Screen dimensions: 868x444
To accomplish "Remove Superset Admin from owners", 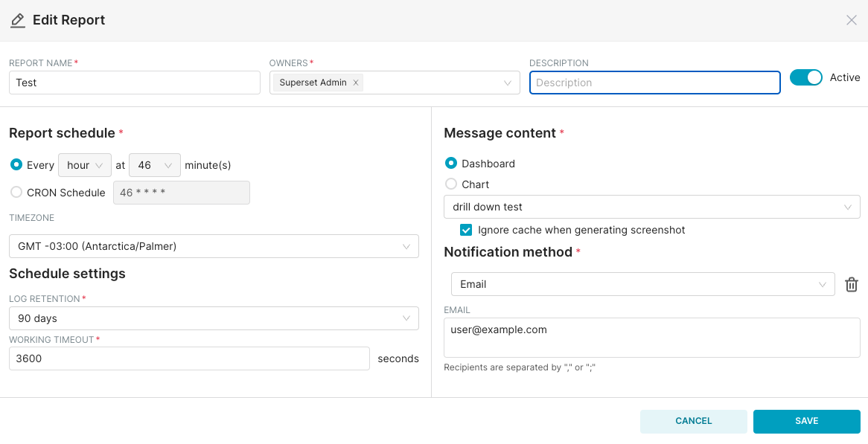I will click(356, 83).
